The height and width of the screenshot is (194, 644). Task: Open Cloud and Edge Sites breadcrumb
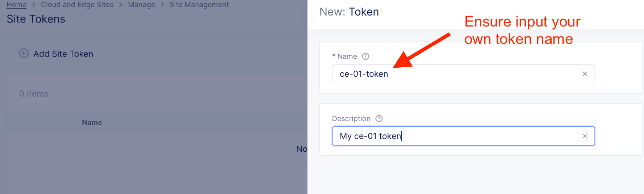[77, 5]
